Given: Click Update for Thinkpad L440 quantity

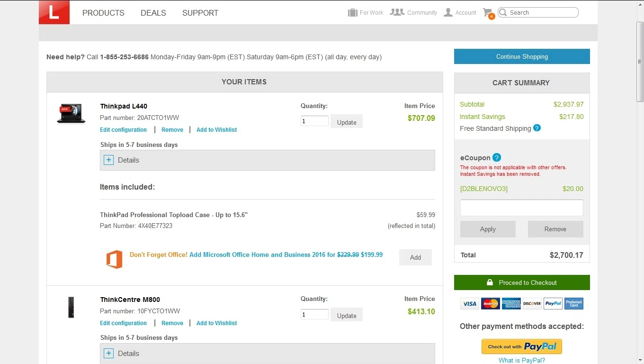Looking at the screenshot, I should click(x=347, y=122).
